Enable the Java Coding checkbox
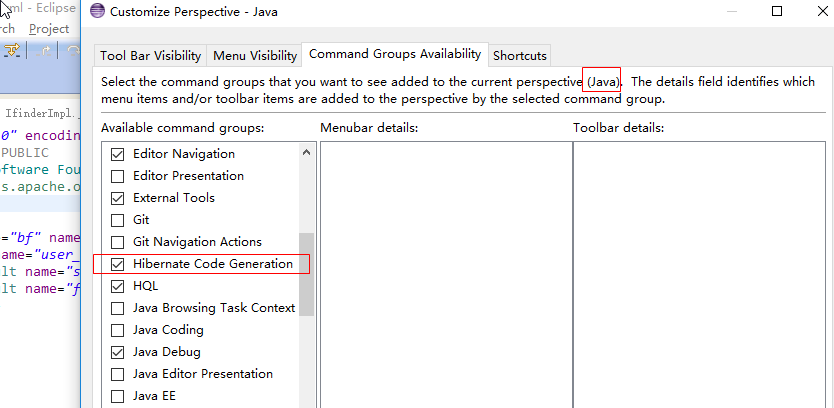This screenshot has height=408, width=834. point(117,331)
